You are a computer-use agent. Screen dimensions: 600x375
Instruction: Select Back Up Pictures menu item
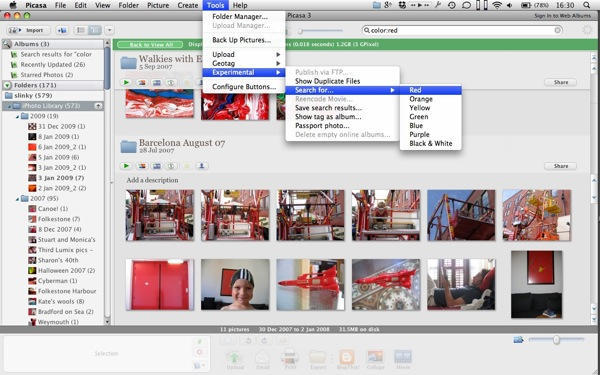coord(244,40)
